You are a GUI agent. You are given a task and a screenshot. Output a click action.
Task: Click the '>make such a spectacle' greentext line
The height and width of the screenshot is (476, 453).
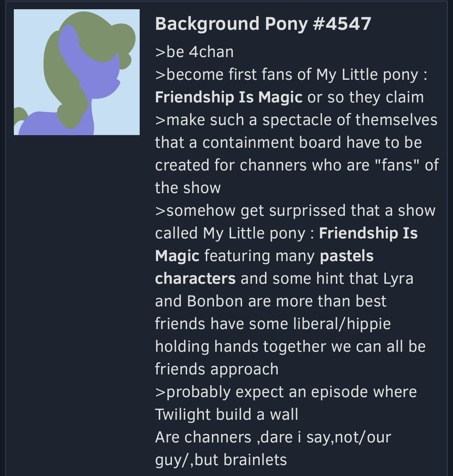pyautogui.click(x=297, y=120)
